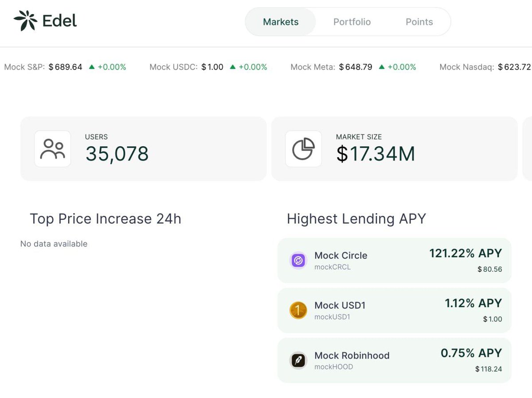
Task: Click the Mock Robinhood feather icon
Action: [x=298, y=361]
